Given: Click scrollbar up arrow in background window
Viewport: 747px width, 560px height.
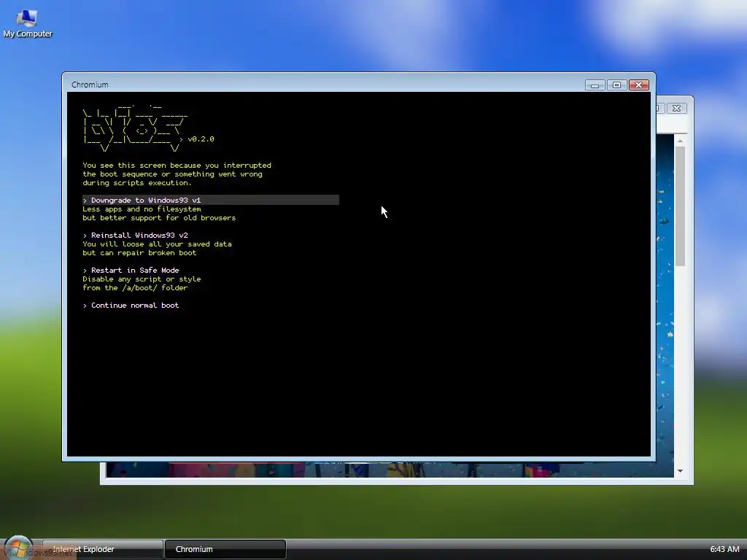Looking at the screenshot, I should point(680,141).
